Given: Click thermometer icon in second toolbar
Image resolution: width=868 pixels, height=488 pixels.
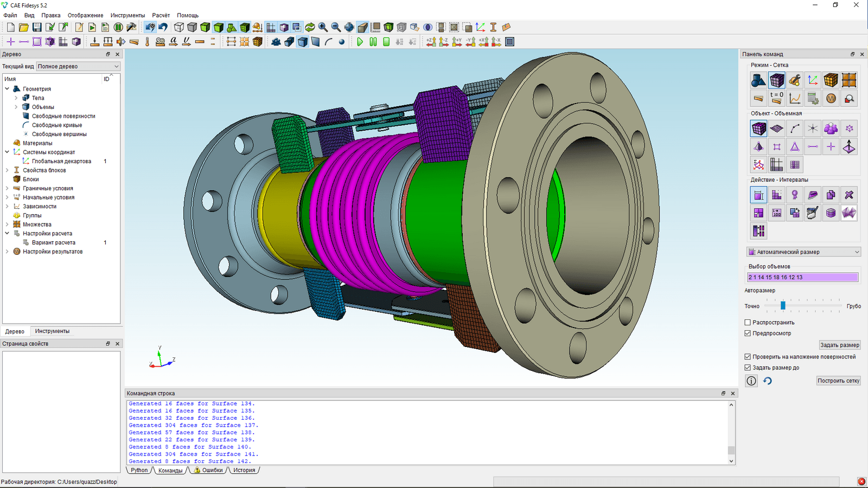Looking at the screenshot, I should pos(147,42).
